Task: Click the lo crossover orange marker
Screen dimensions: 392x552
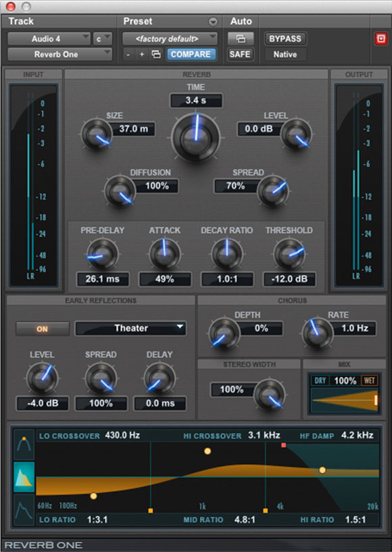Action: [x=151, y=511]
